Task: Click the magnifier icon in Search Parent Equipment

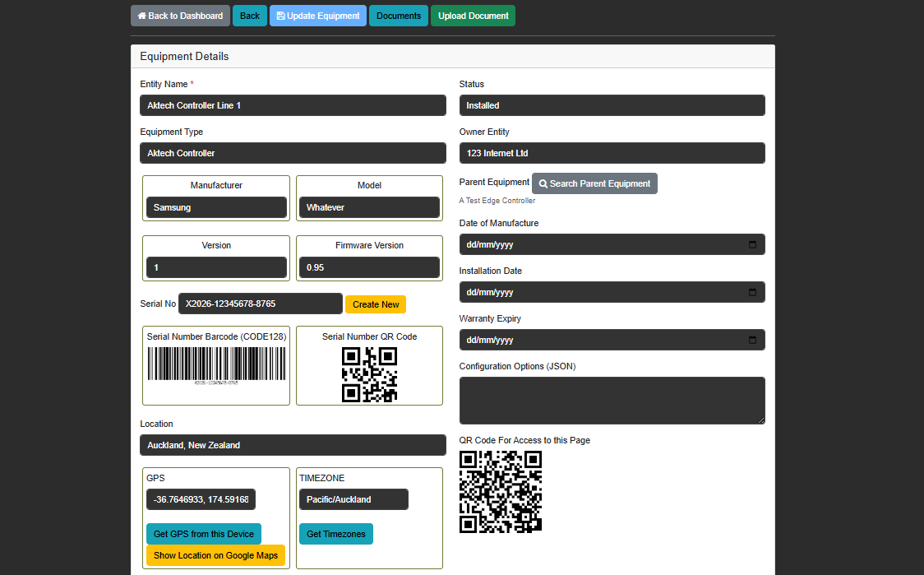Action: click(x=543, y=183)
